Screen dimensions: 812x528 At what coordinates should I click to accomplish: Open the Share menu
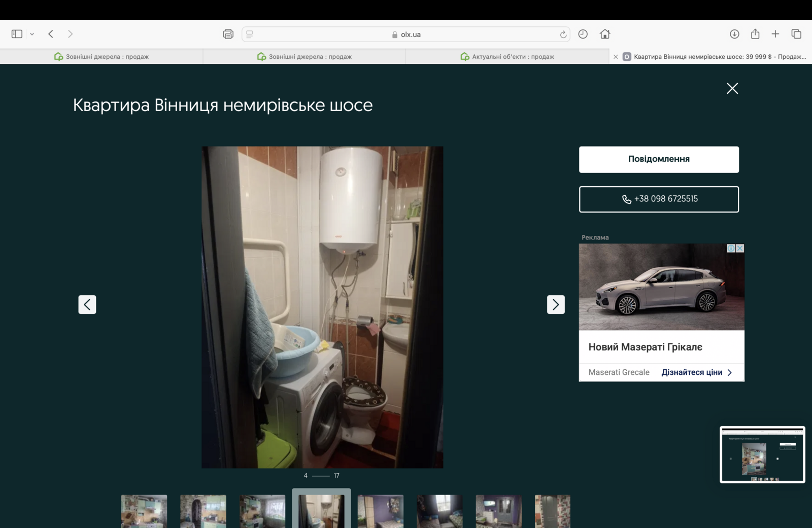pos(755,34)
